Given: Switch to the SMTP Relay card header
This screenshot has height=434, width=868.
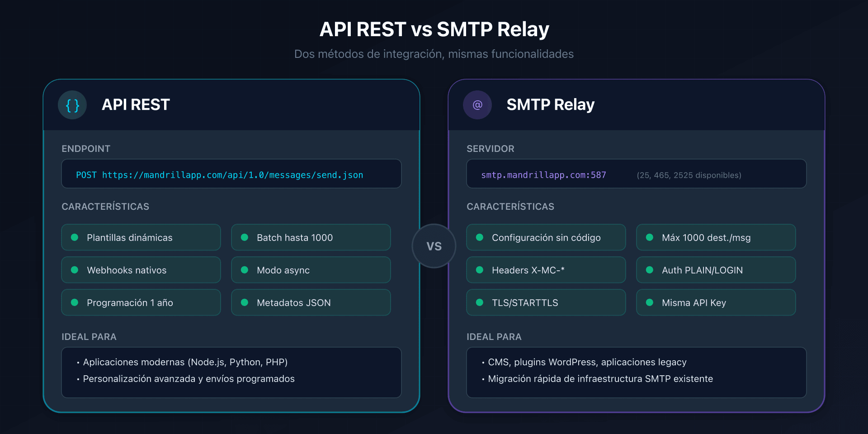Looking at the screenshot, I should [x=551, y=104].
